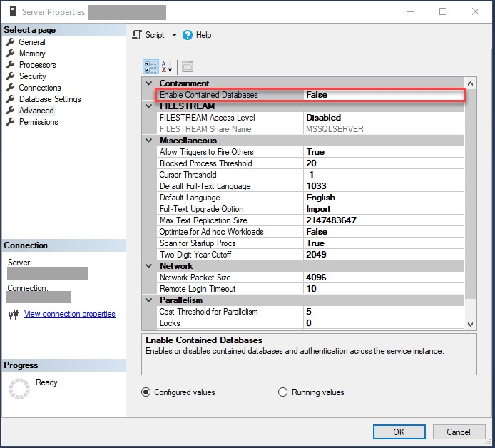Click the server icon in title bar
Screen dimensions: 495x448
pyautogui.click(x=13, y=11)
